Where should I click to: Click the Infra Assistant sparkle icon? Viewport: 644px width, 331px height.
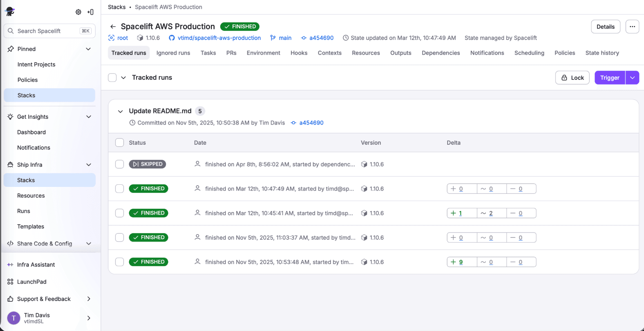coord(10,265)
